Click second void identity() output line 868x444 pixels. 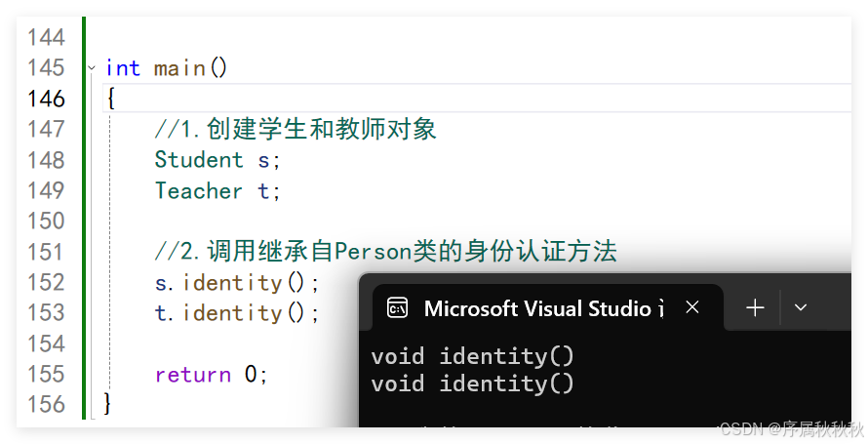(x=473, y=383)
